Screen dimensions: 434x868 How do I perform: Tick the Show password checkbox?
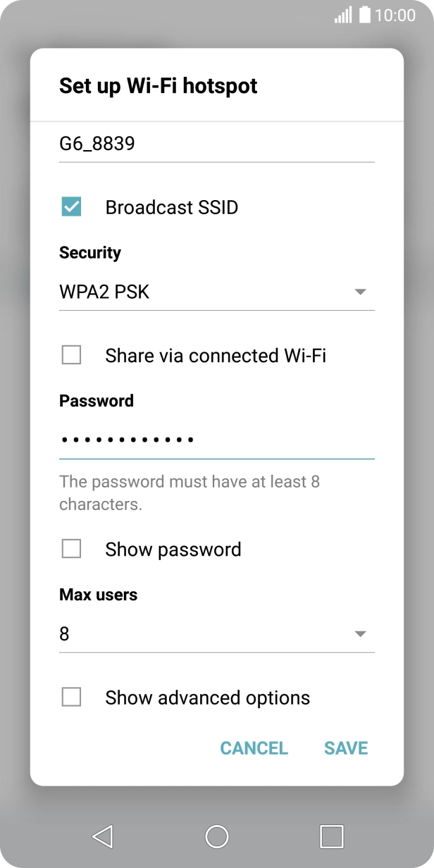click(x=72, y=549)
